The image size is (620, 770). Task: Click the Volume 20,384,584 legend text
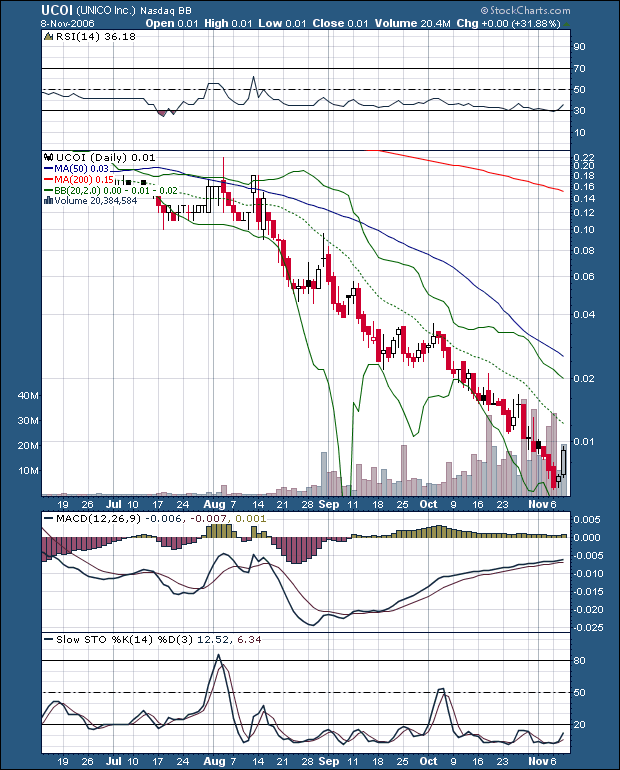pos(96,200)
